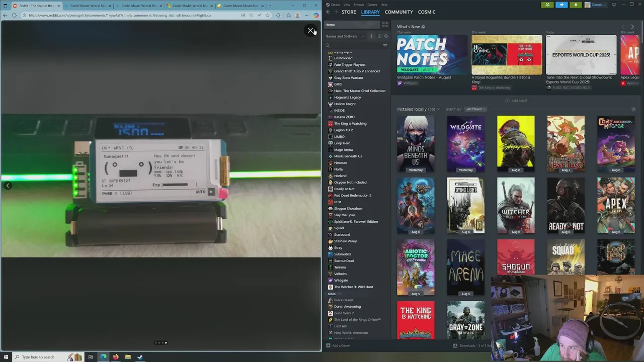
Task: Select the Reddit browser tab
Action: point(36,6)
